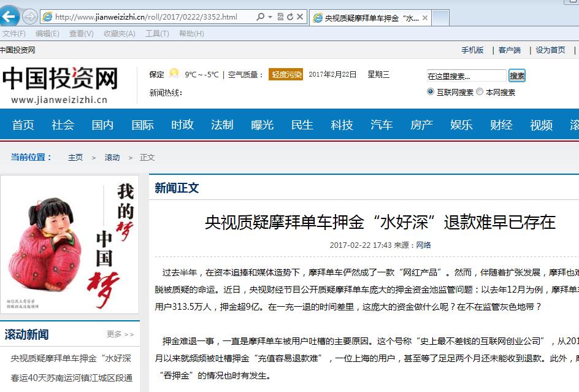Open the 汽车 section

tap(382, 125)
